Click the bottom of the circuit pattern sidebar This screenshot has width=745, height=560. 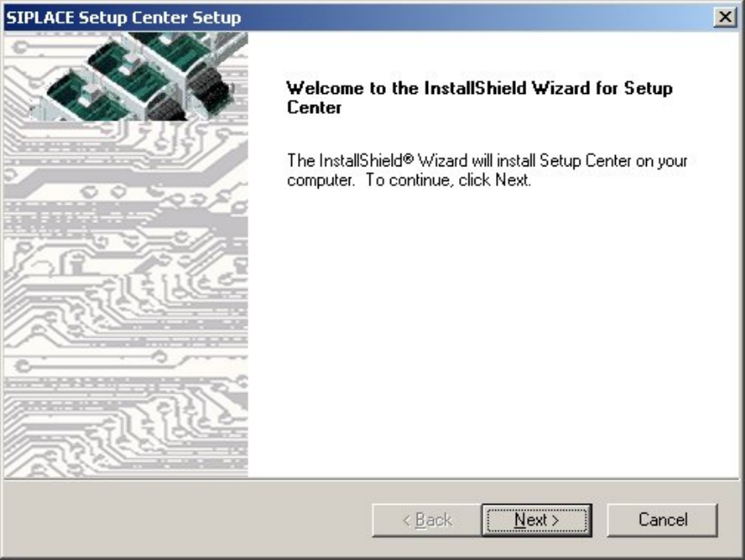point(125,457)
